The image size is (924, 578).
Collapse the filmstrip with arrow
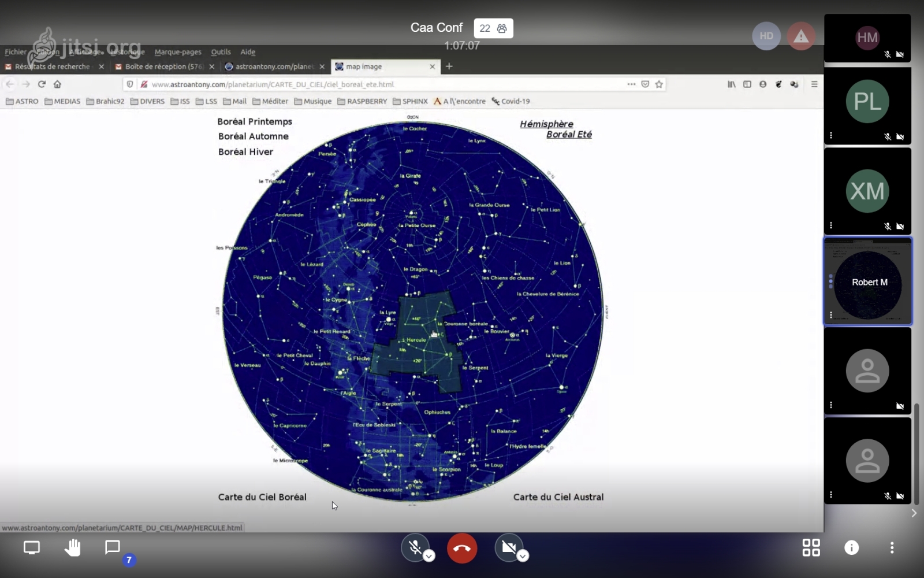point(914,513)
